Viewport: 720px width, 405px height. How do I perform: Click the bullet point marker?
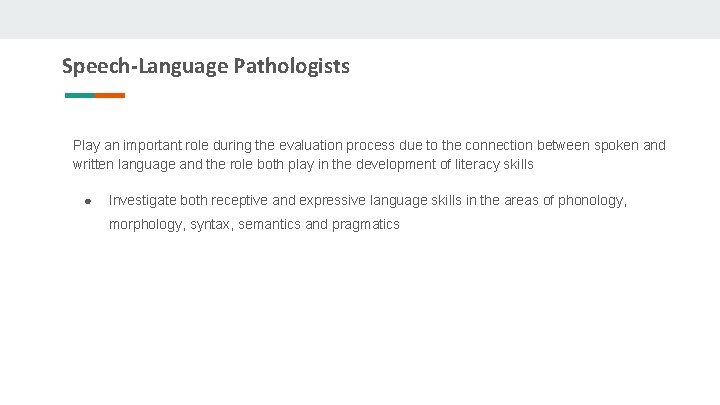88,201
